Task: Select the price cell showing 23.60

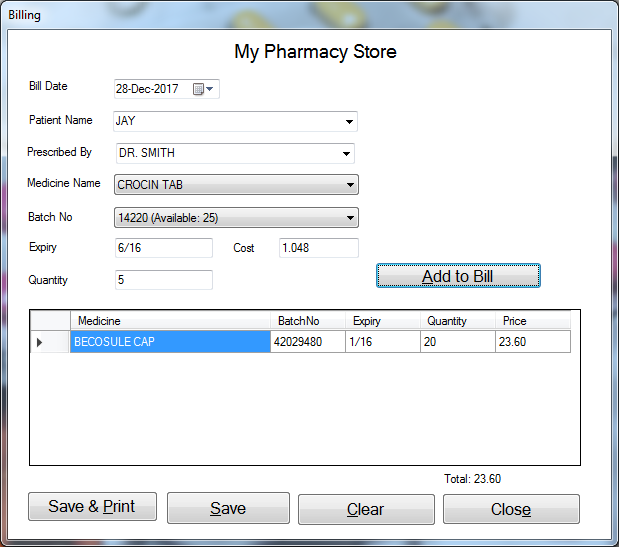Action: point(532,342)
